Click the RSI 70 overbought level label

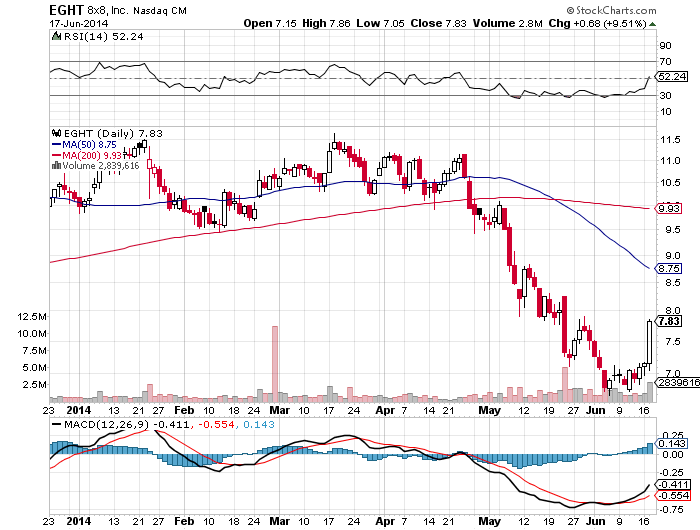click(x=666, y=62)
